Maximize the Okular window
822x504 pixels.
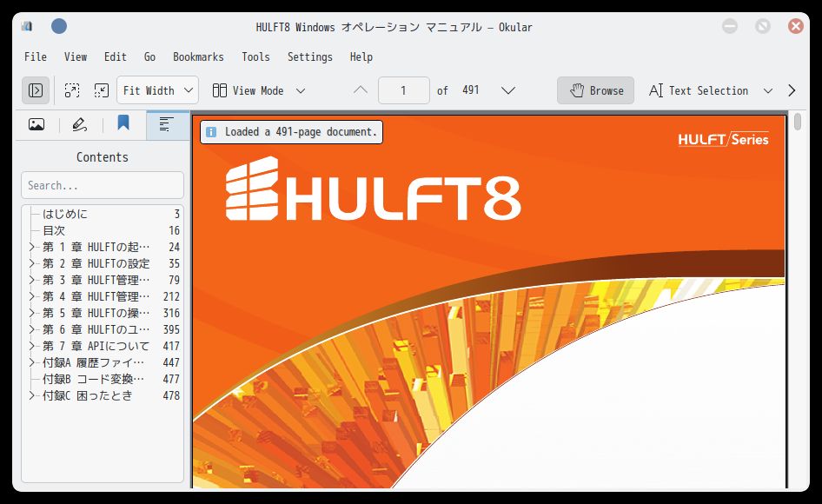coord(763,26)
